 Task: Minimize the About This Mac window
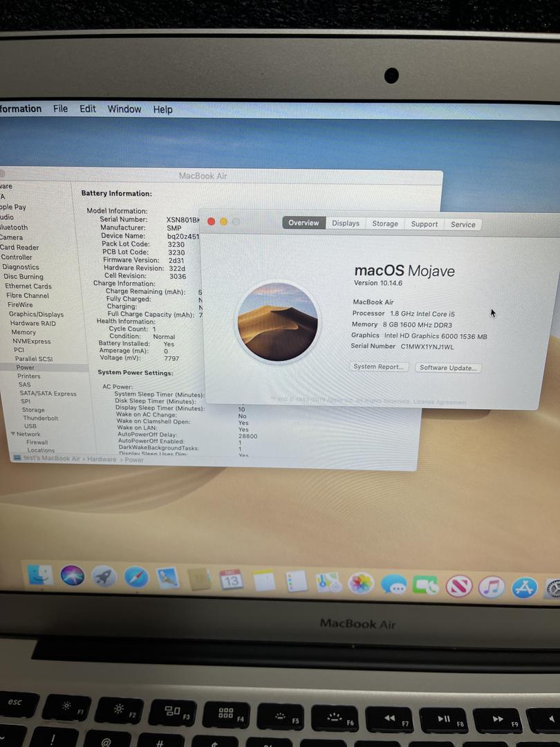coord(223,221)
